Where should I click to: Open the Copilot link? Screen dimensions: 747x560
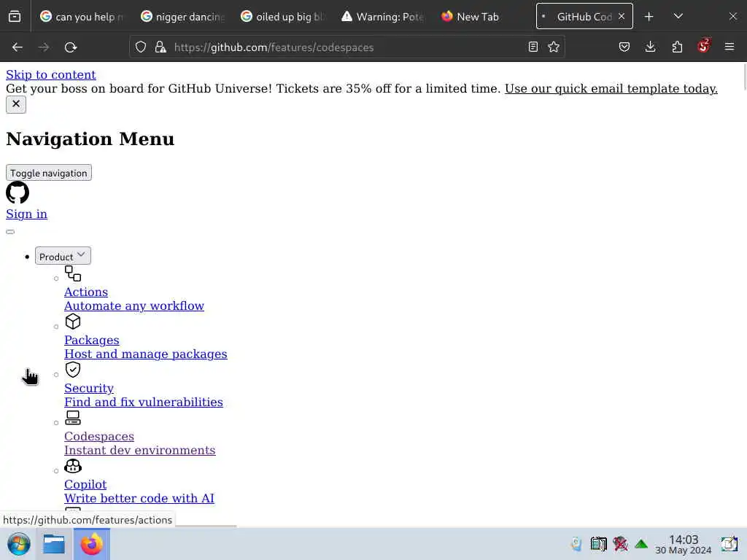tap(86, 484)
